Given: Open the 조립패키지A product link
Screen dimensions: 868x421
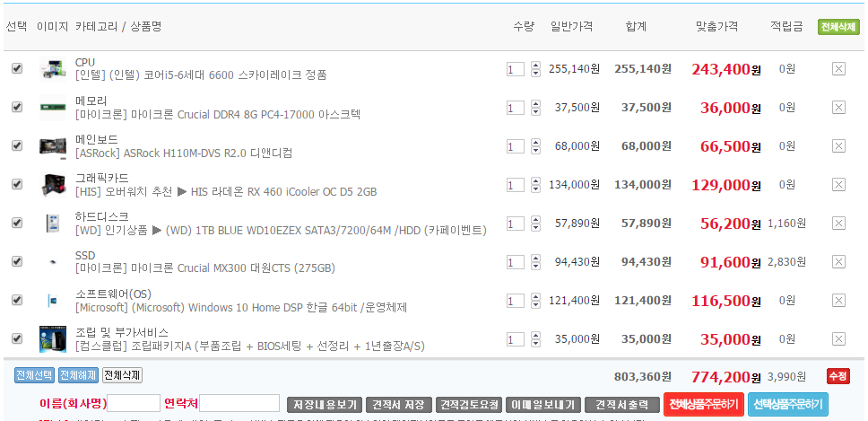Looking at the screenshot, I should click(250, 346).
